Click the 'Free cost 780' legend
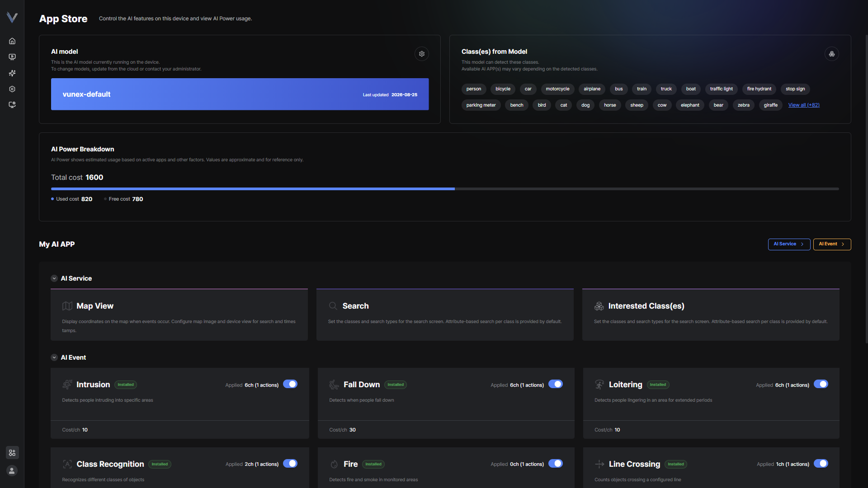The height and width of the screenshot is (488, 868). (123, 199)
